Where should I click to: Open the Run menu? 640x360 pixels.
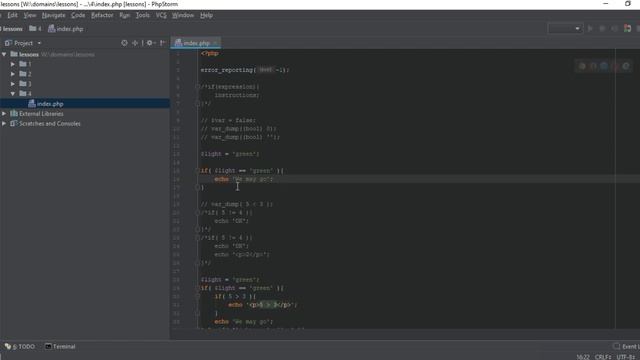tap(124, 15)
